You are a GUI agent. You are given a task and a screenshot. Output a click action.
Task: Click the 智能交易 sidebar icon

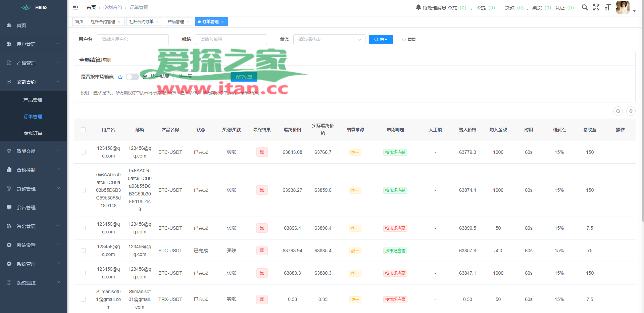coord(9,151)
